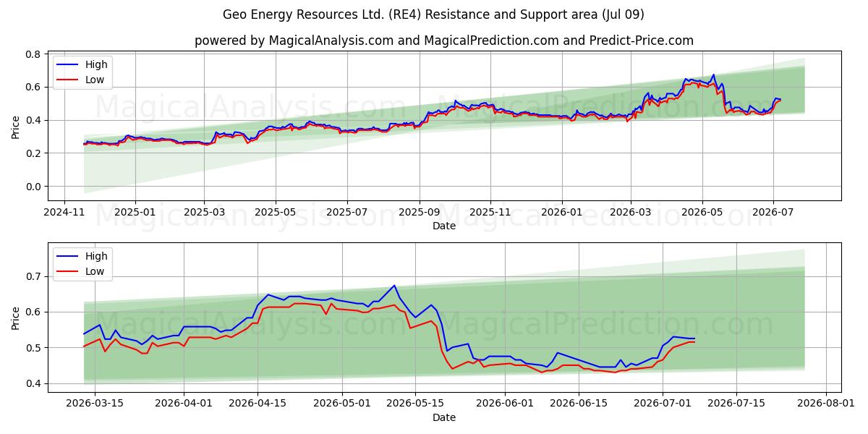
Task: Click 'Low' in the bottom chart legend
Action: [x=95, y=271]
